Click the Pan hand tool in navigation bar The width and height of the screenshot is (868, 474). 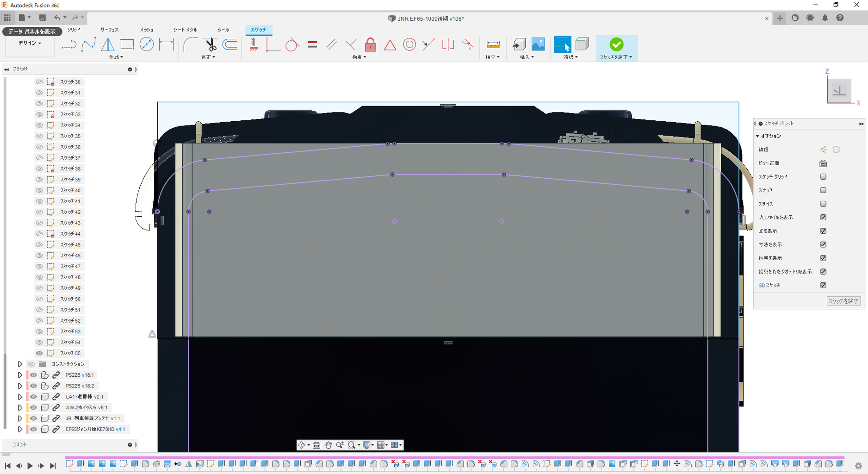(328, 445)
